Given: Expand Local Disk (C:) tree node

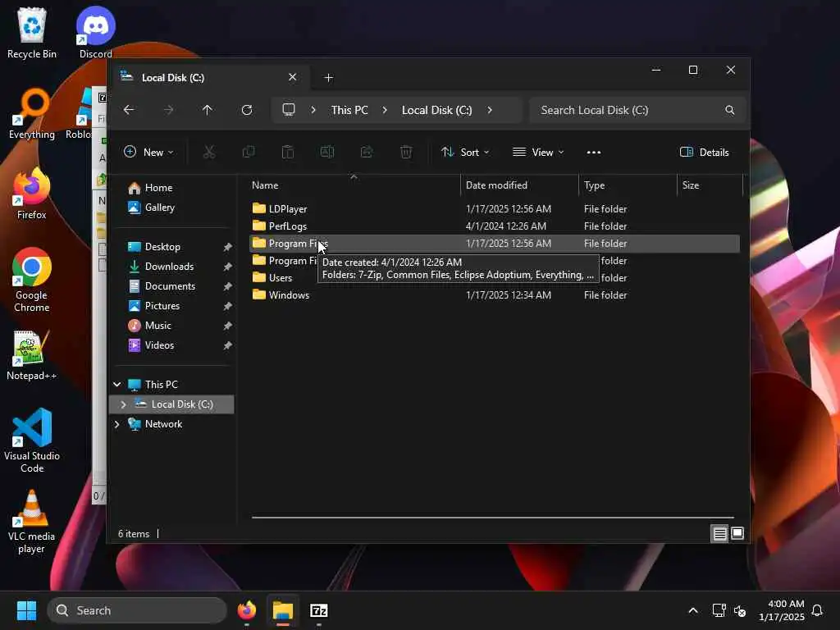Looking at the screenshot, I should 123,404.
